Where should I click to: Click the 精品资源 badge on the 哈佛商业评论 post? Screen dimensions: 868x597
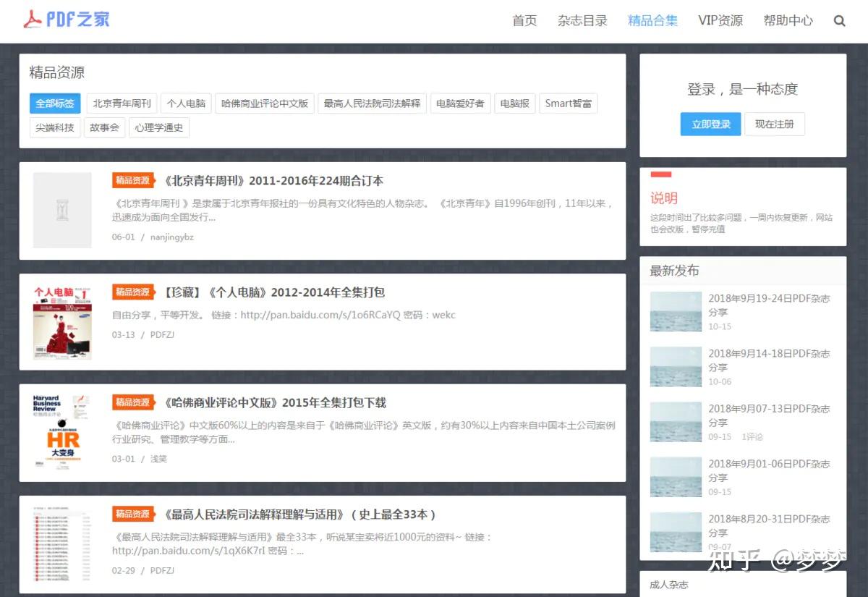pos(132,402)
